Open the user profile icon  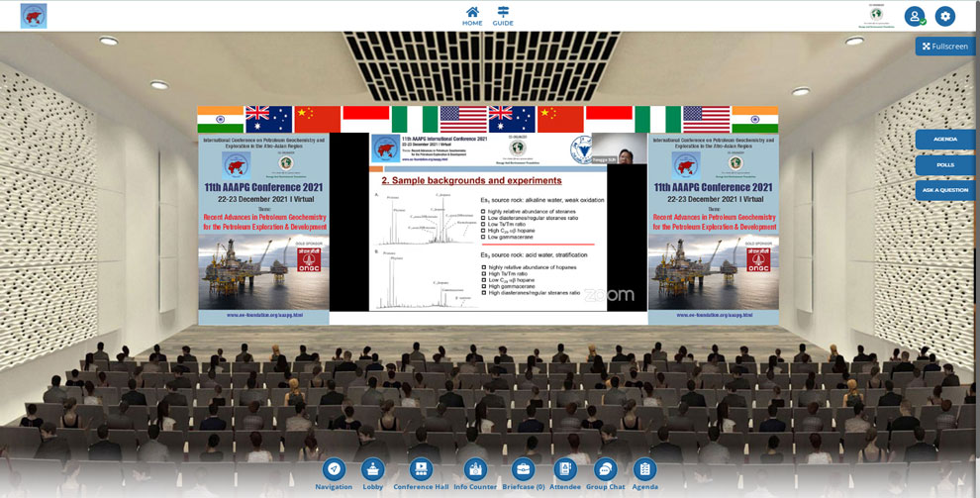click(x=915, y=16)
